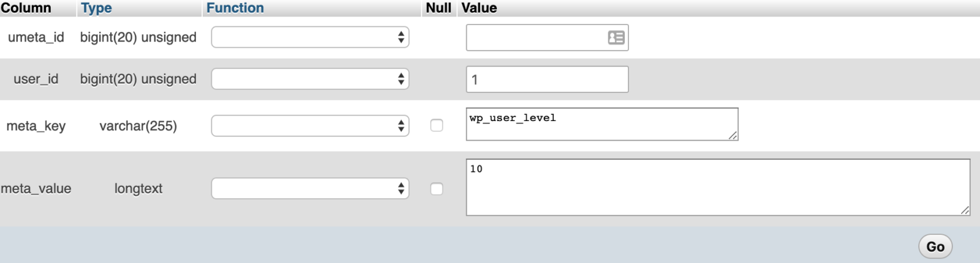Click the Value column header
This screenshot has height=263, width=980.
point(479,8)
